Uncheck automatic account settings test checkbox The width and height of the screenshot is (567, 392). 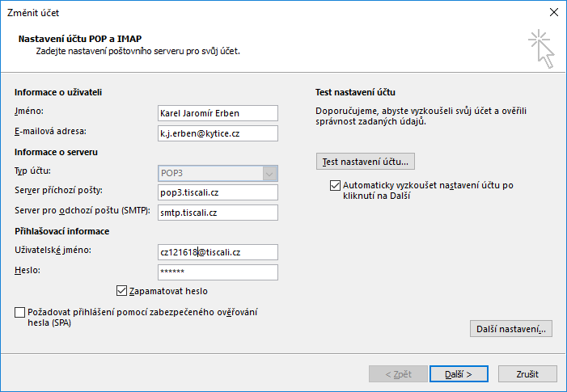tap(335, 185)
